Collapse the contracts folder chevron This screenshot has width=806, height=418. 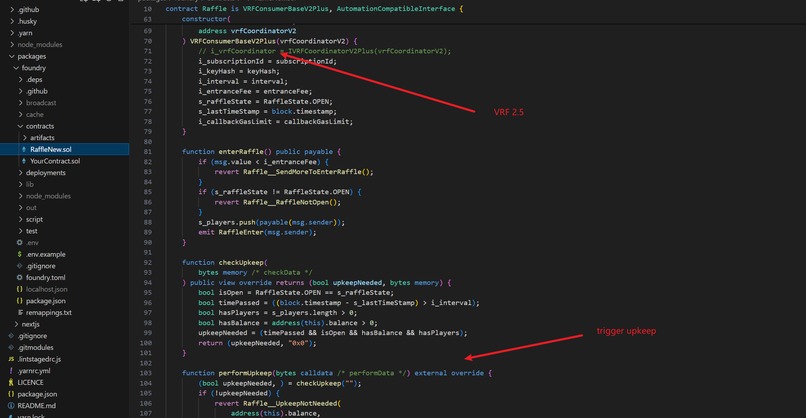[20, 126]
